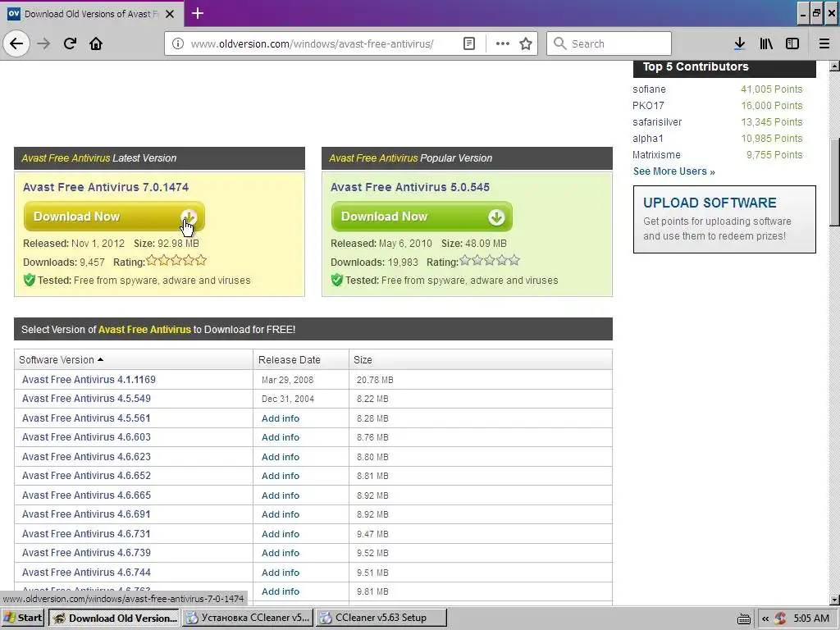
Task: Open the downloads arrow in toolbar
Action: [x=739, y=43]
